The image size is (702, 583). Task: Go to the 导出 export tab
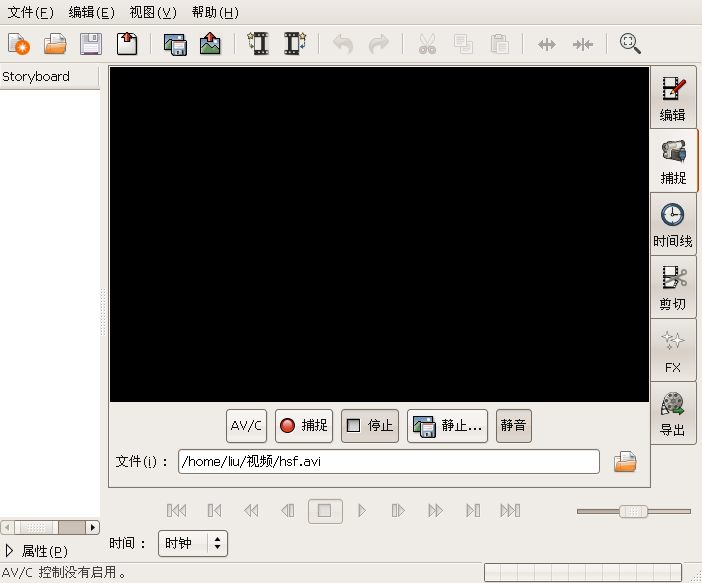(x=672, y=413)
